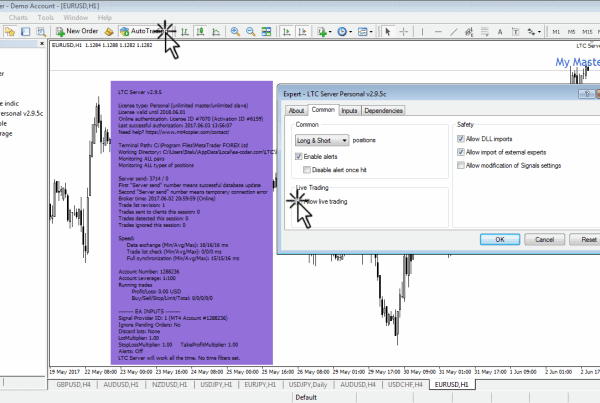Switch to the EURJPY,H1 chart tab
The image size is (600, 403).
[x=260, y=384]
